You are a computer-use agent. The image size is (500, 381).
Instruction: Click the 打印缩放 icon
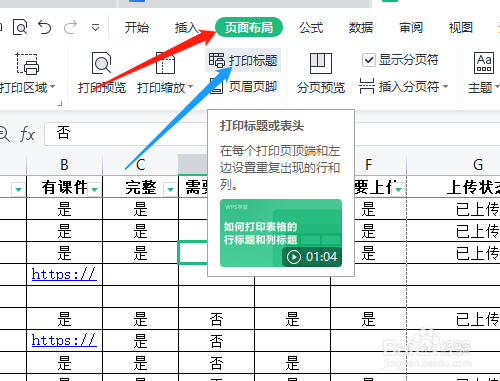[x=166, y=63]
